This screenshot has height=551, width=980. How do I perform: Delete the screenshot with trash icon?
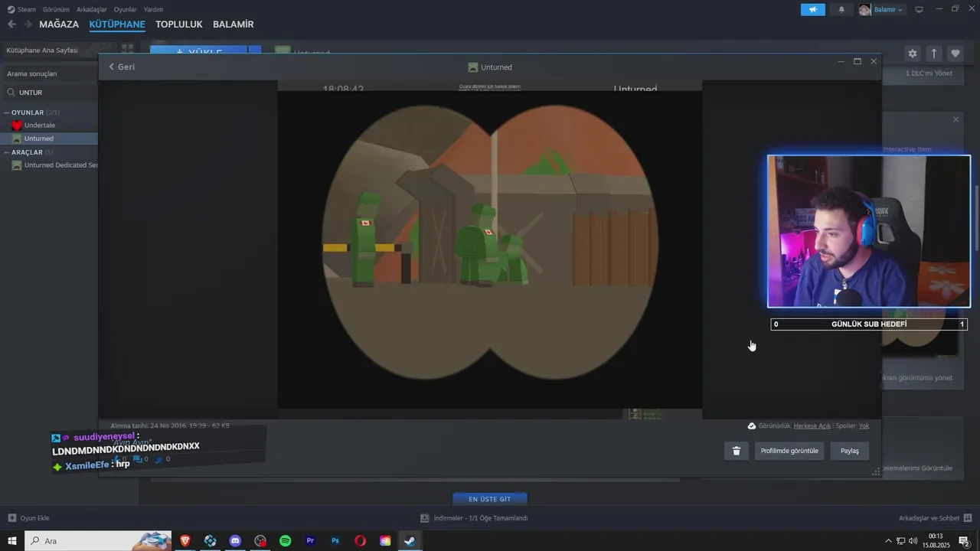(736, 451)
